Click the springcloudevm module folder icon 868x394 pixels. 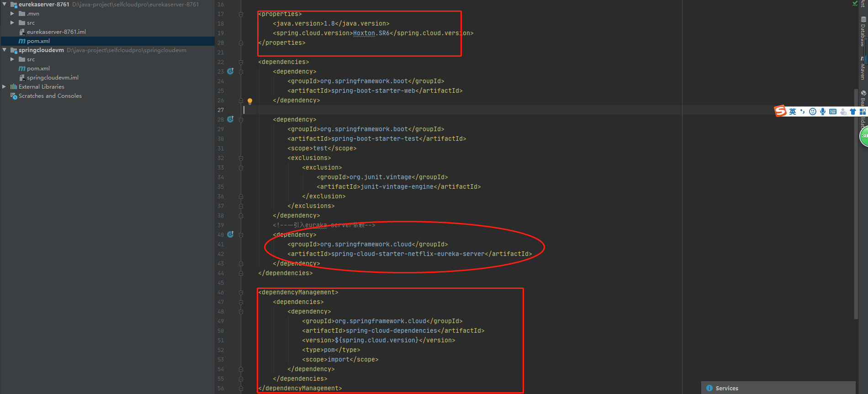pos(14,50)
